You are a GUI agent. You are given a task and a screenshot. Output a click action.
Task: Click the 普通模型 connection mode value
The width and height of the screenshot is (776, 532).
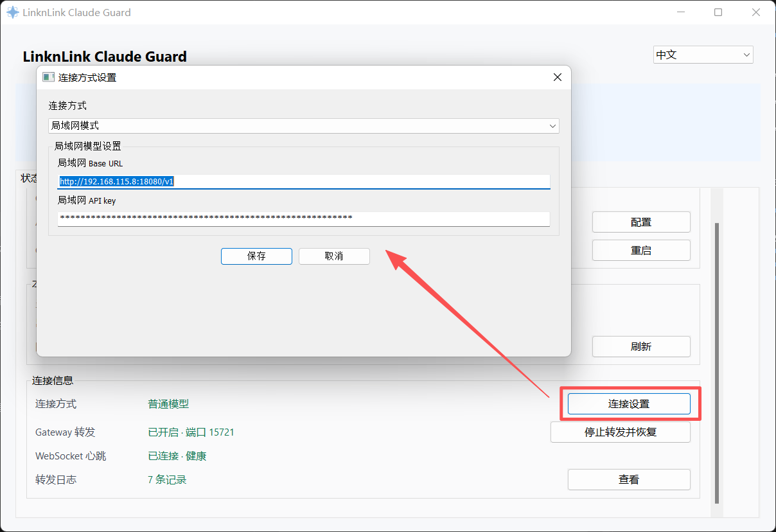[x=168, y=403]
